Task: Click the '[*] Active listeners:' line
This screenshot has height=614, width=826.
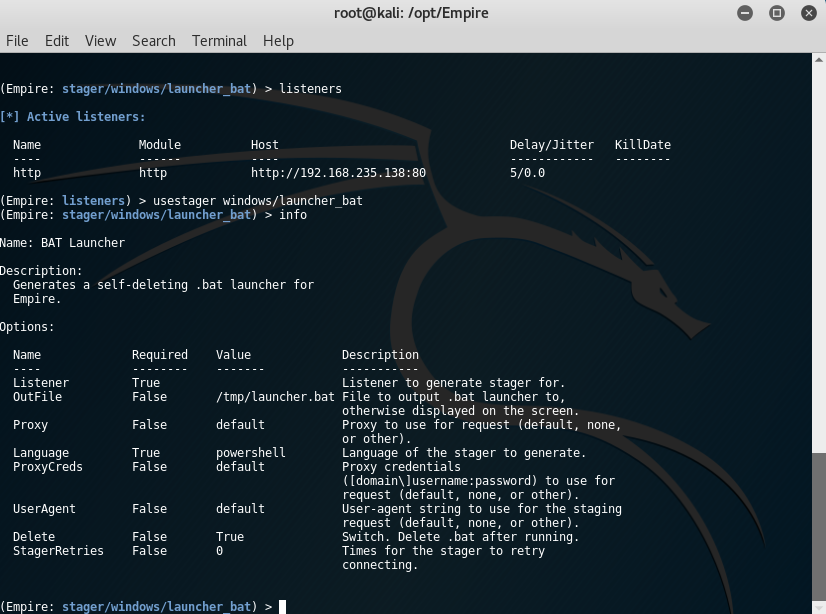Action: point(73,116)
